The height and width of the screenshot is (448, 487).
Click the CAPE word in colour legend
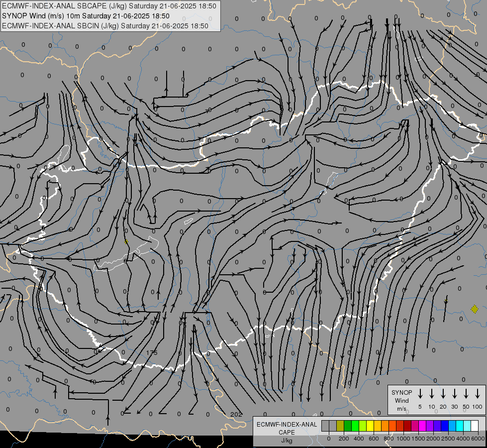[287, 433]
